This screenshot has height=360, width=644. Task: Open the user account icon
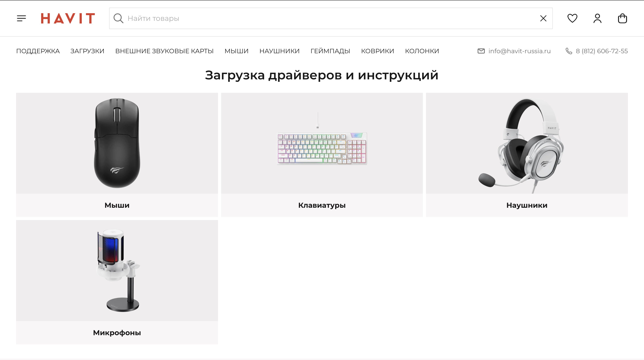coord(597,18)
